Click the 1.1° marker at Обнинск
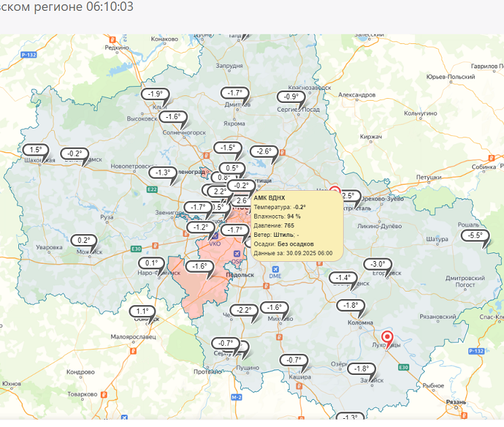 coord(143,311)
